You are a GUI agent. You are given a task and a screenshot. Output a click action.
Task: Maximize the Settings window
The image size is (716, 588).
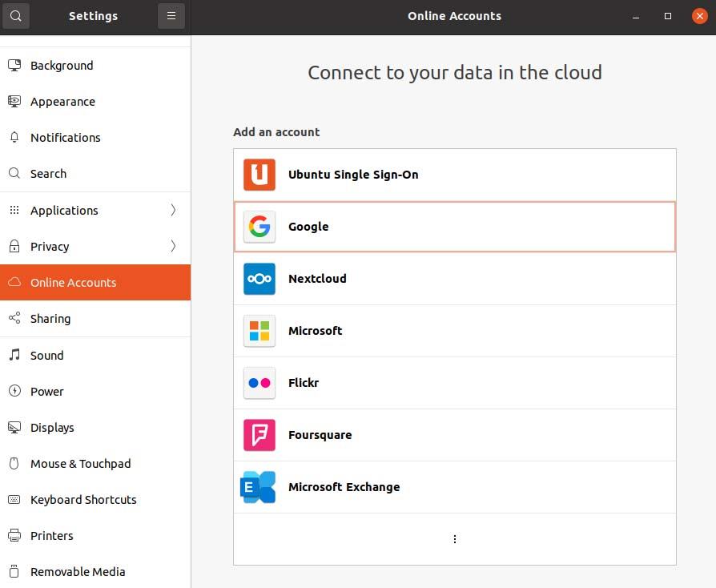tap(668, 16)
